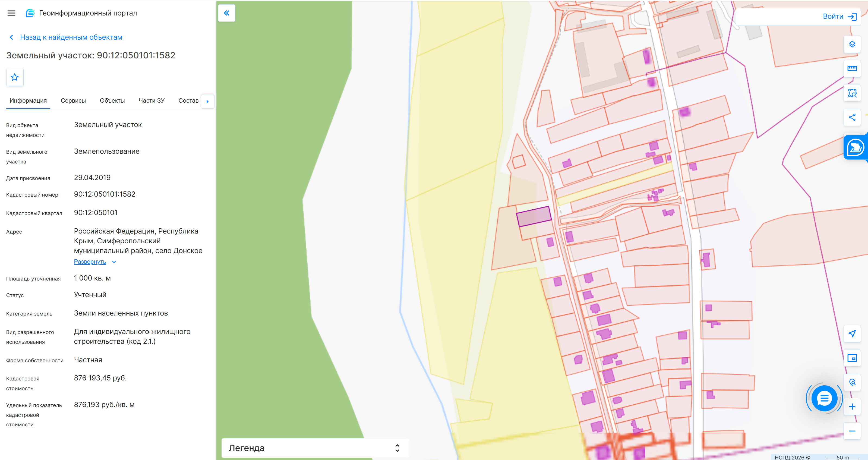The height and width of the screenshot is (460, 868).
Task: Click the land plot title heading
Action: 91,56
